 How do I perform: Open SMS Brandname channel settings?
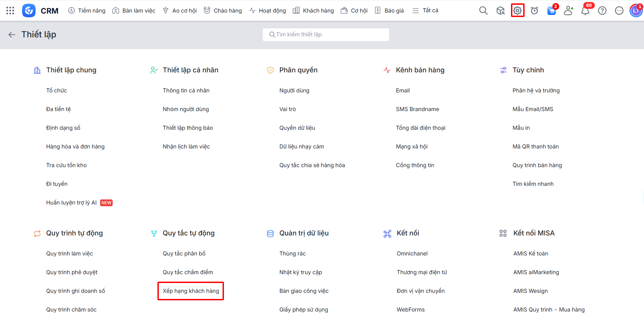(x=417, y=109)
